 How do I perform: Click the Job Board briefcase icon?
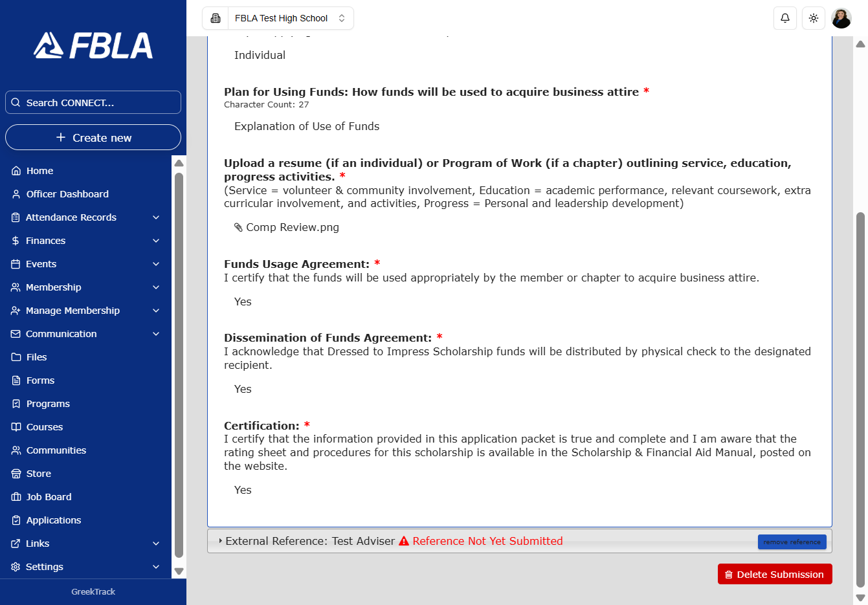[x=16, y=497]
